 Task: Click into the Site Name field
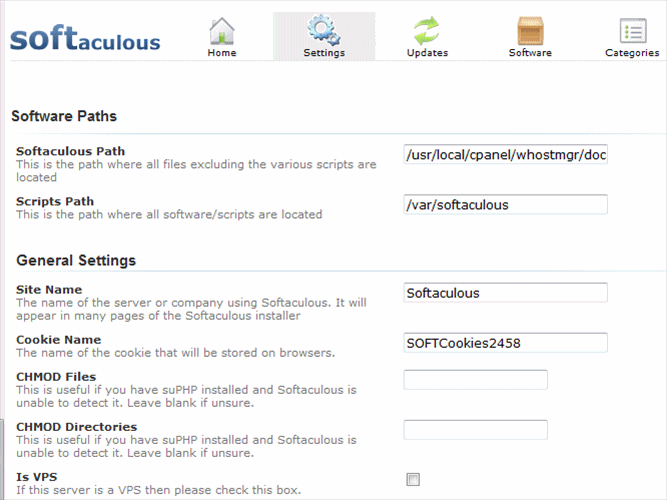(505, 293)
